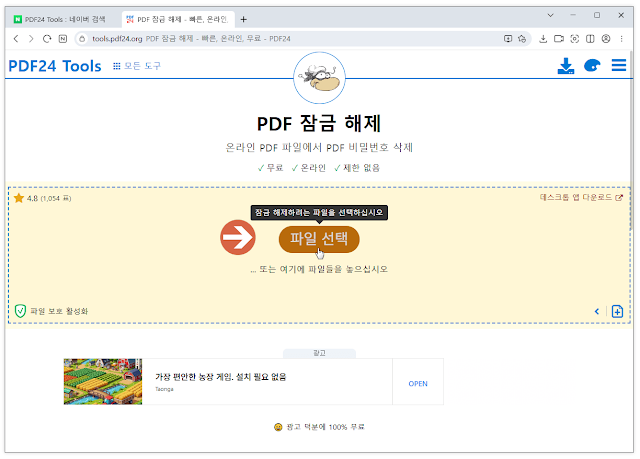The width and height of the screenshot is (640, 459).
Task: Click the 또는 여기에 파일들을 놓으십시오 text
Action: click(x=319, y=269)
